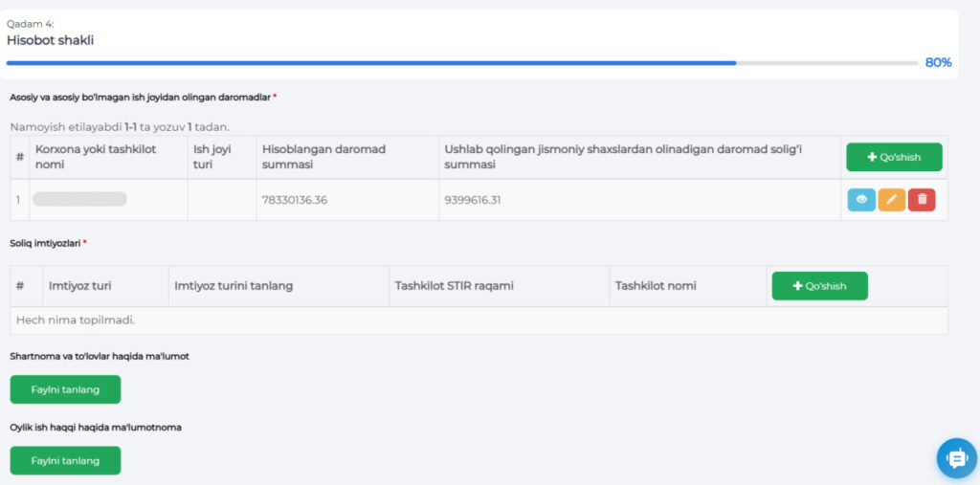Click the Imtiyoz turini tanlang column header

pyautogui.click(x=234, y=286)
